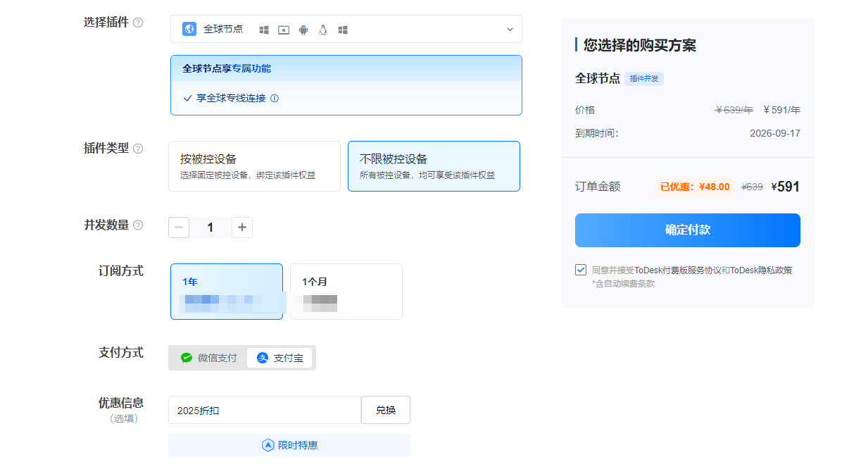Click the 兑换 redeem button

pos(386,410)
